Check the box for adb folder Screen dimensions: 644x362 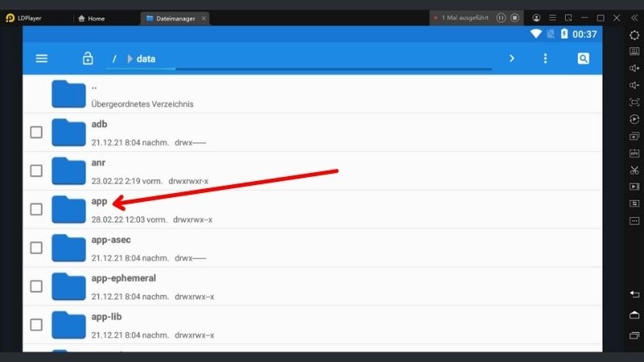point(36,132)
